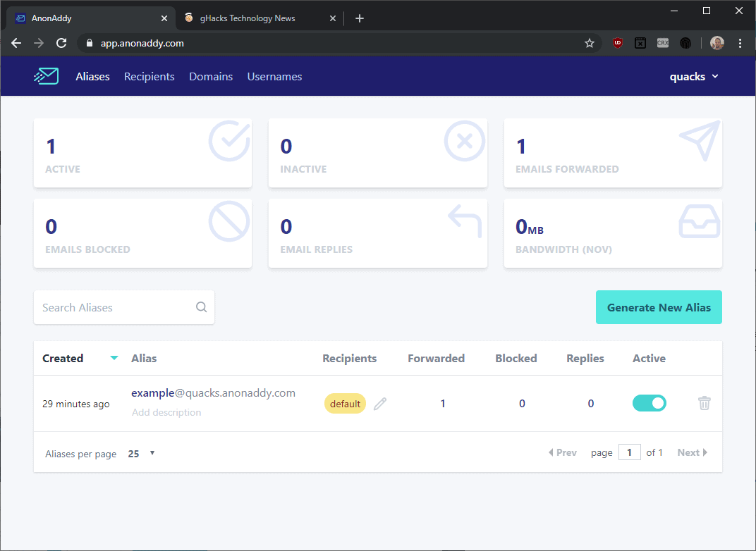
Task: Delete the example alias with trash icon
Action: [x=704, y=403]
